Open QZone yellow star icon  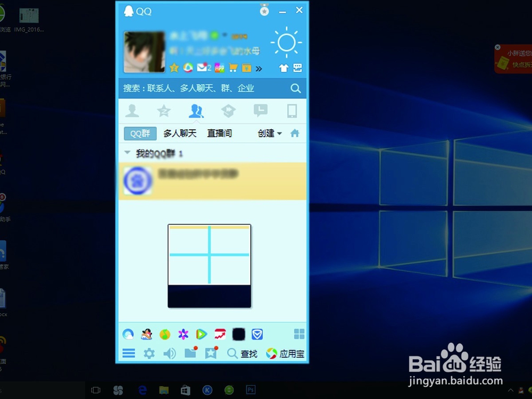click(174, 68)
